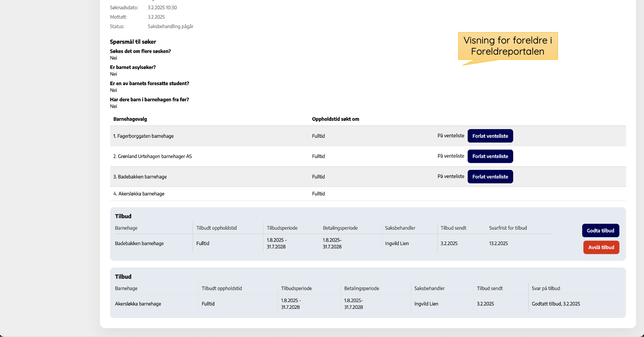Viewport: 644px width, 337px height.
Task: Click the Svarfrist for tilbud column header
Action: tap(508, 228)
